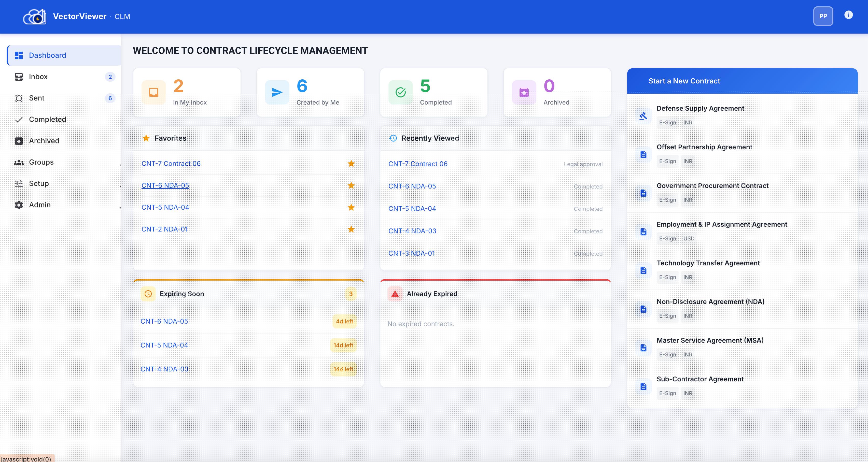
Task: Unfavorite CNT-7 Contract 06 star
Action: click(x=351, y=164)
